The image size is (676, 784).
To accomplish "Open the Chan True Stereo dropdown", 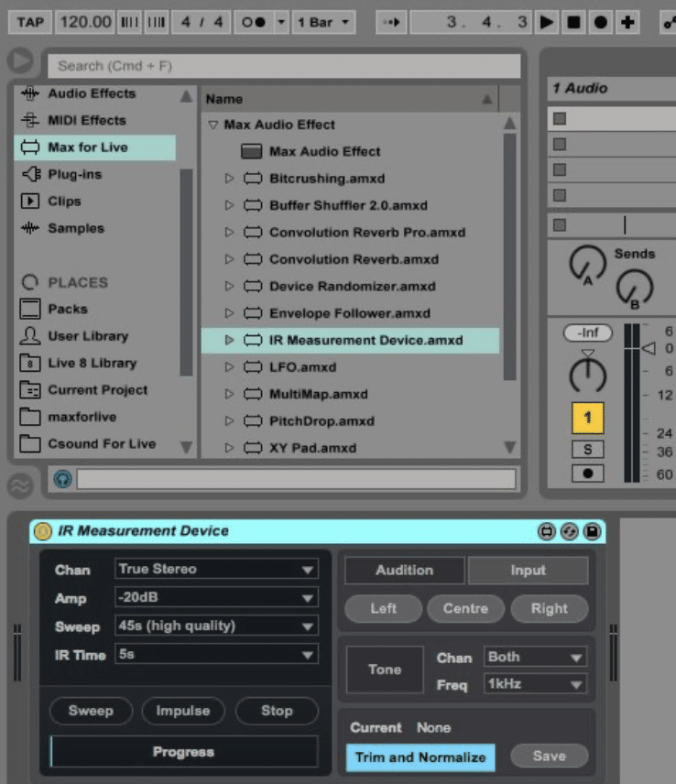I will (216, 569).
